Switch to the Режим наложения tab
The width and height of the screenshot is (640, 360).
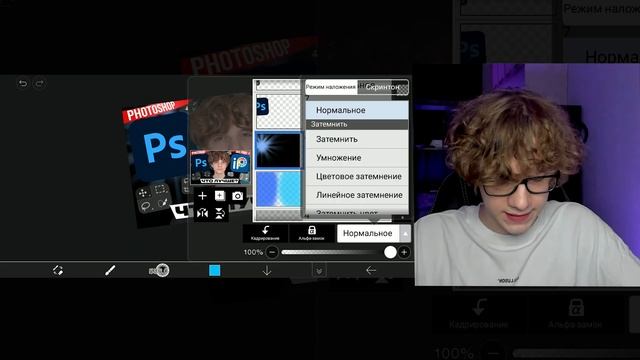coord(331,87)
